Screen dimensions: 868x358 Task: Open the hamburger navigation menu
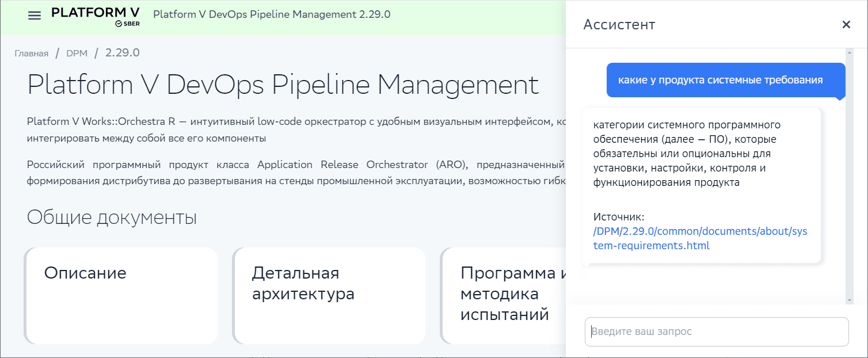coord(35,16)
